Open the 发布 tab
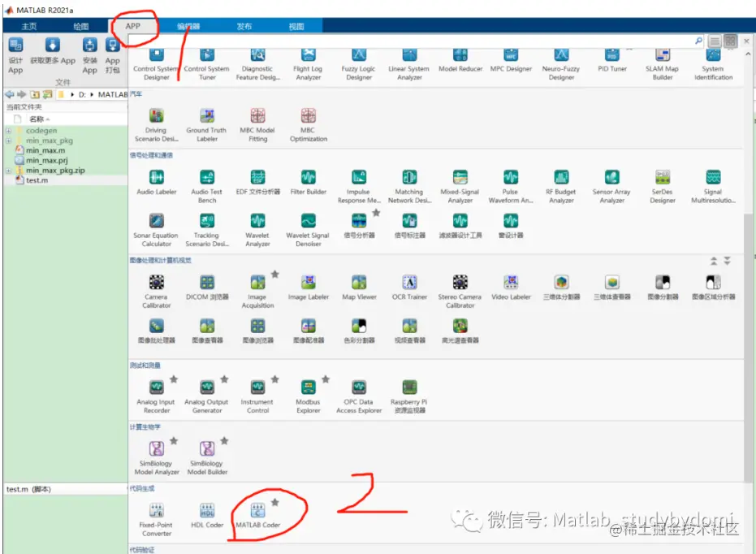This screenshot has width=756, height=554. pos(244,26)
